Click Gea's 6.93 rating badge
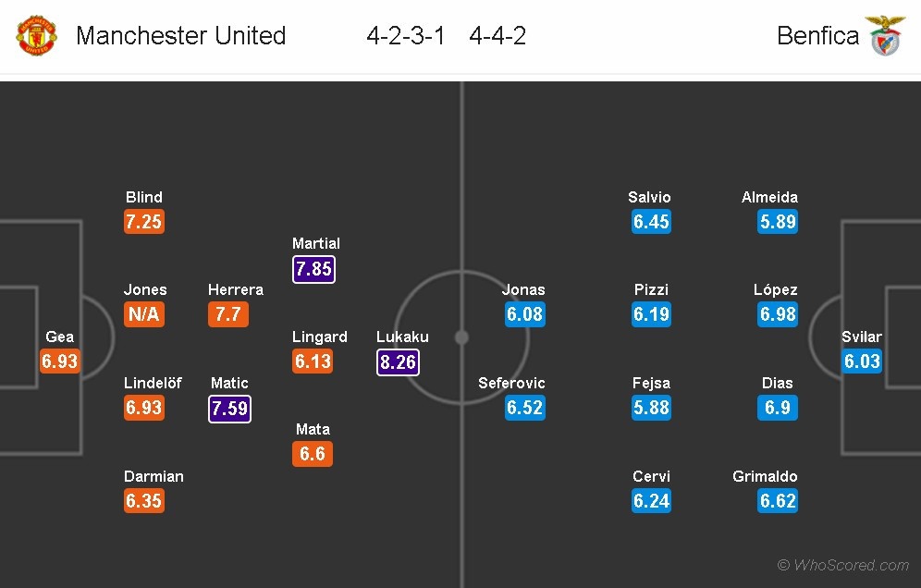The height and width of the screenshot is (588, 921). 60,361
